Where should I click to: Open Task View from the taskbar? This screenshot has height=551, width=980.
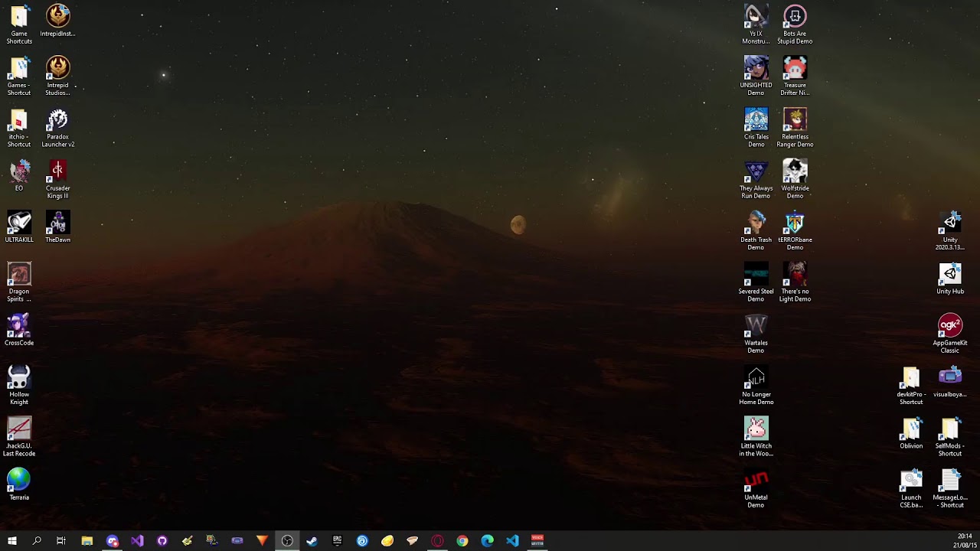[x=61, y=540]
